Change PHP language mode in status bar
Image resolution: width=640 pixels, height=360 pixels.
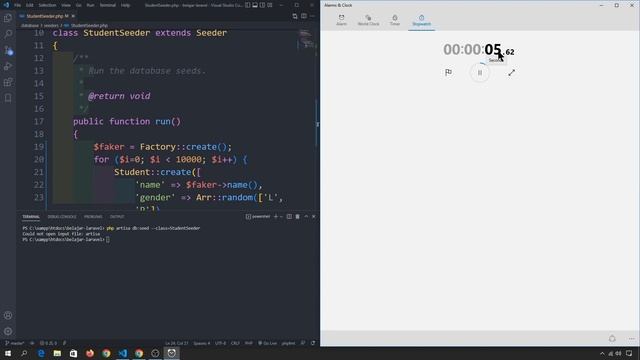(249, 343)
